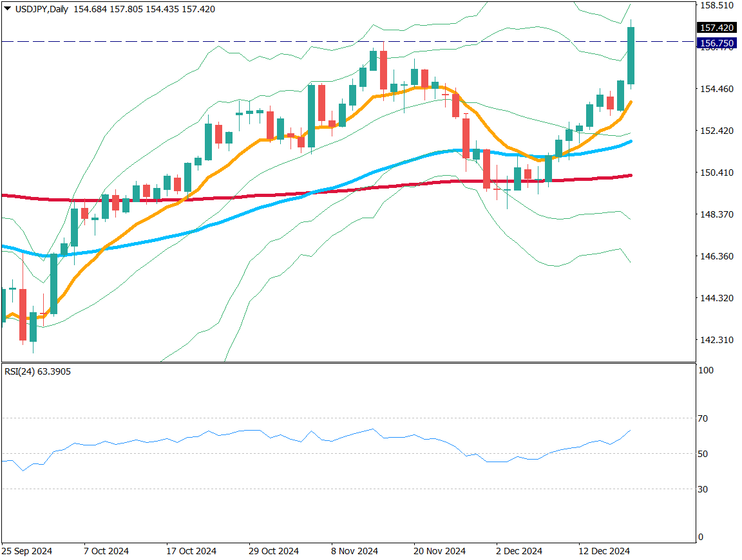Screen dimensions: 742x560
Task: Click the 12 Dec 2024 date label
Action: coord(604,552)
